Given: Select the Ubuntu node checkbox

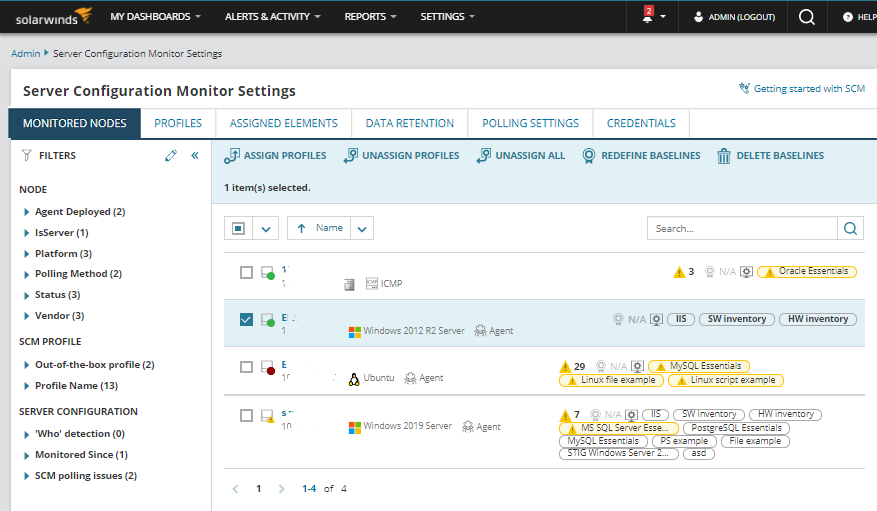Looking at the screenshot, I should [246, 367].
